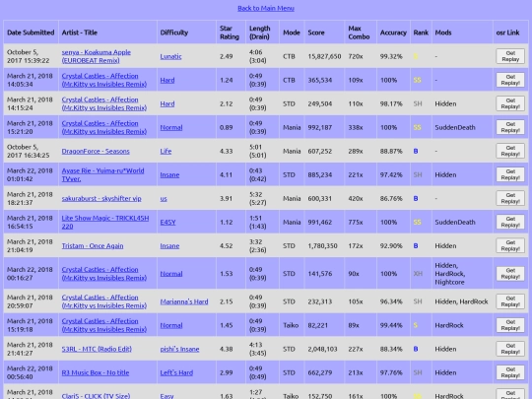Open Crystal Castles link in the 15:21:20 Mania row
This screenshot has height=399, width=532.
pyautogui.click(x=104, y=127)
